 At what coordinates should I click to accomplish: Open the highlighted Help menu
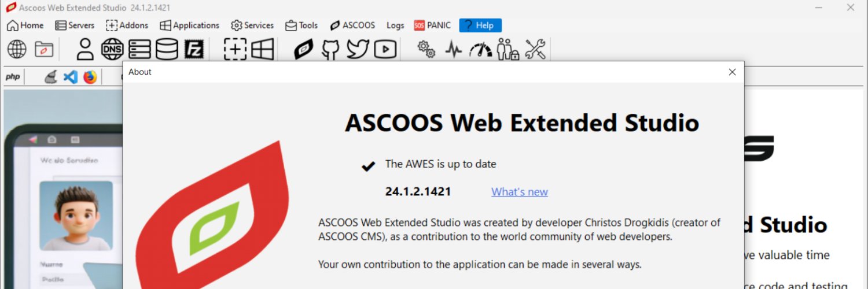click(x=480, y=25)
